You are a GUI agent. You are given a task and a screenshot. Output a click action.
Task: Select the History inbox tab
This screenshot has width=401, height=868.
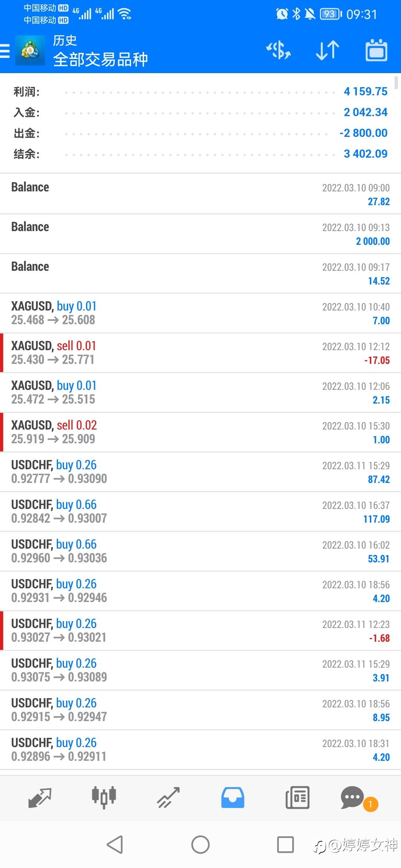click(233, 798)
